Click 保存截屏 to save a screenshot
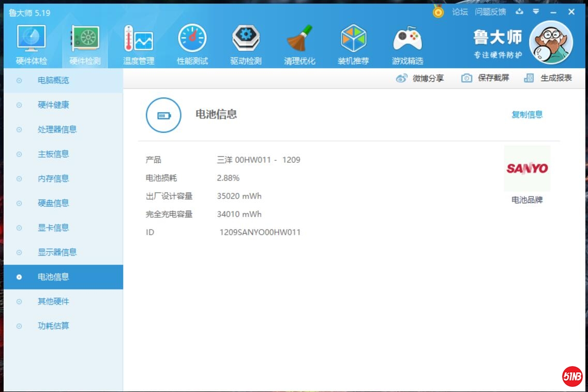Screen dimensions: 588x392 pos(485,78)
